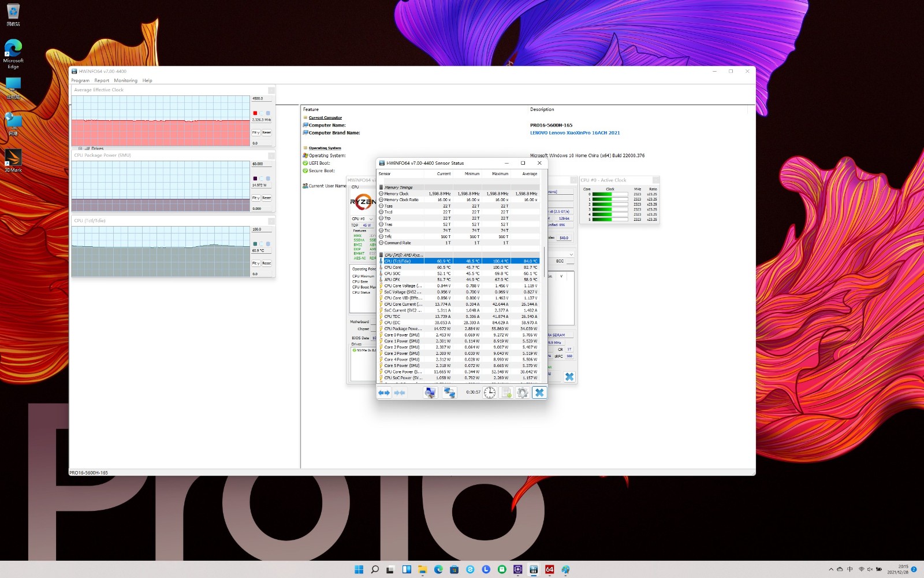Close the CPU Package Power (SMU) graph panel
924x578 pixels.
tap(271, 155)
